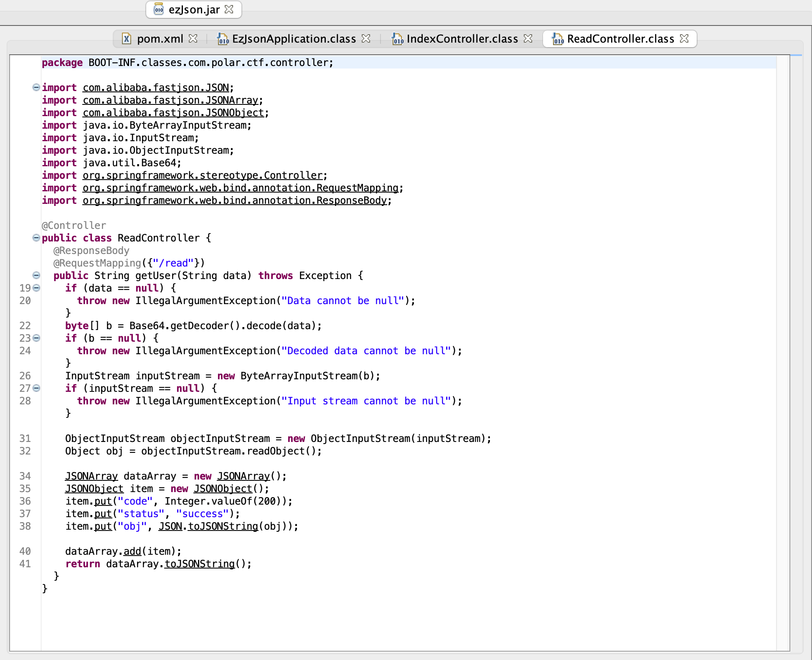Viewport: 812px width, 660px height.
Task: Click the "Input stream cannot be null" string
Action: coord(366,401)
